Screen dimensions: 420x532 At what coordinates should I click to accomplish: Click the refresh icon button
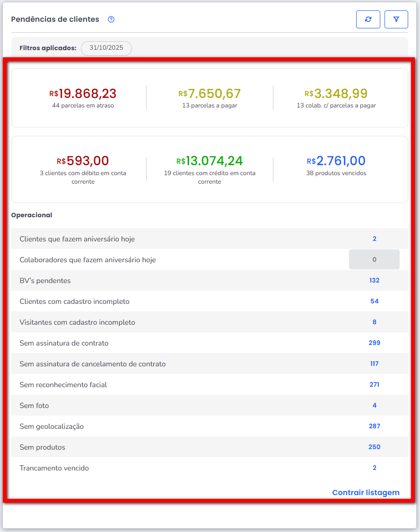tap(368, 19)
